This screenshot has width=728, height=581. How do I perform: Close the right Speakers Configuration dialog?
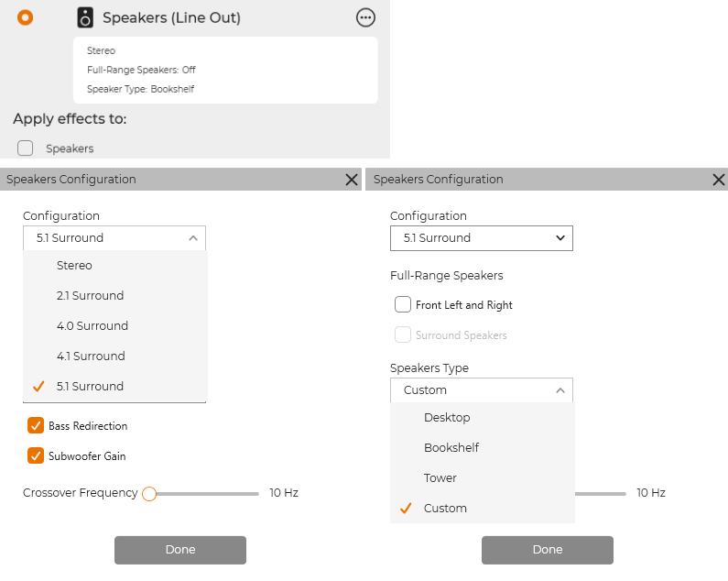coord(719,180)
